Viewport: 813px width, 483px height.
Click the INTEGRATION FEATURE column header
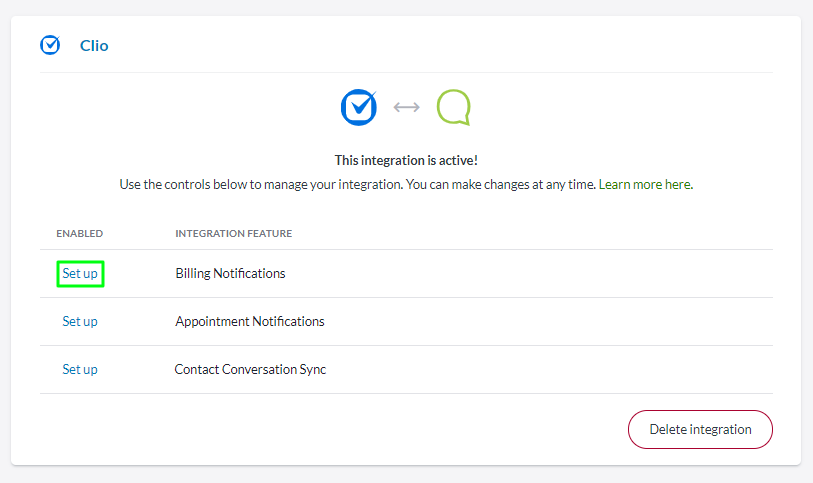[x=233, y=234]
